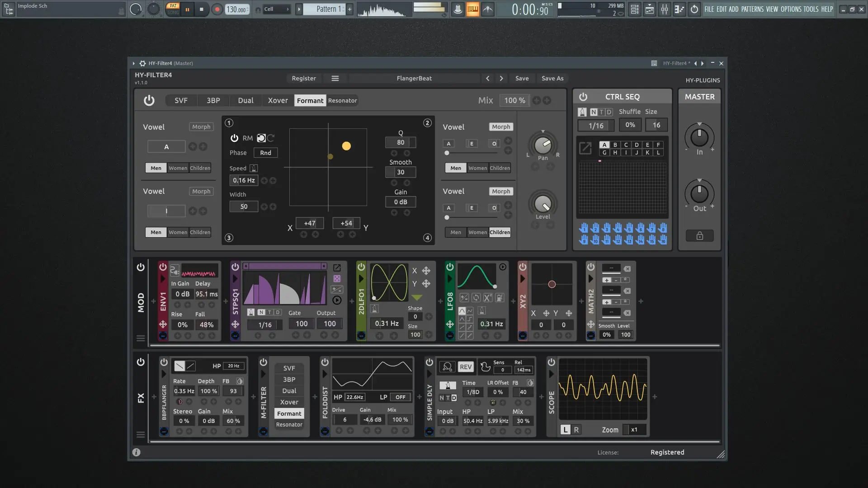868x488 pixels.
Task: Expand the plugin window options arrow
Action: click(x=133, y=63)
